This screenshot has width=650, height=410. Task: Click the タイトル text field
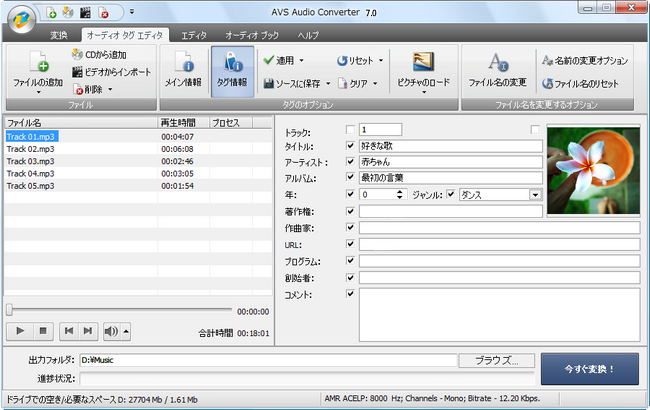tap(451, 146)
